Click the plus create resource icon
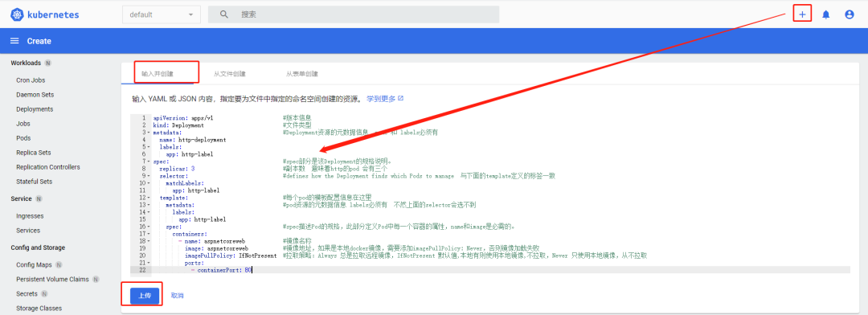868x315 pixels. [x=802, y=14]
